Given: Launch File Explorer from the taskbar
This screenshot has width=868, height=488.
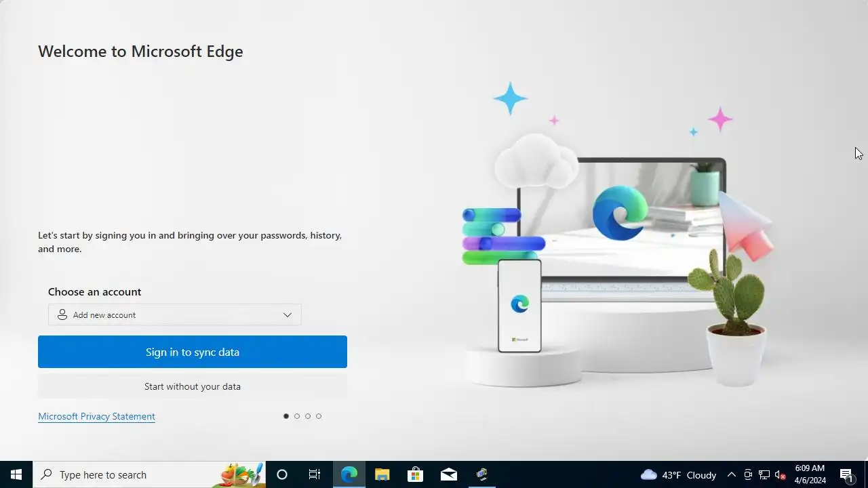Looking at the screenshot, I should pos(382,474).
